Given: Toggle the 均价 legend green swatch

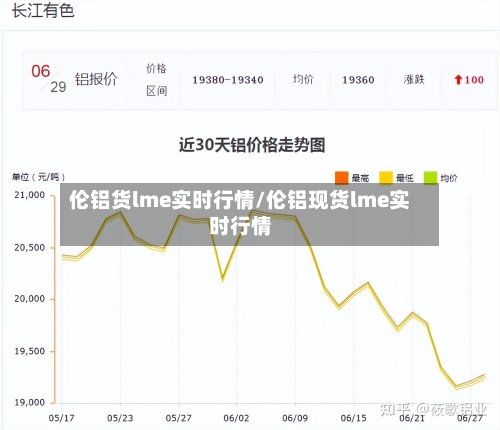Looking at the screenshot, I should (430, 178).
